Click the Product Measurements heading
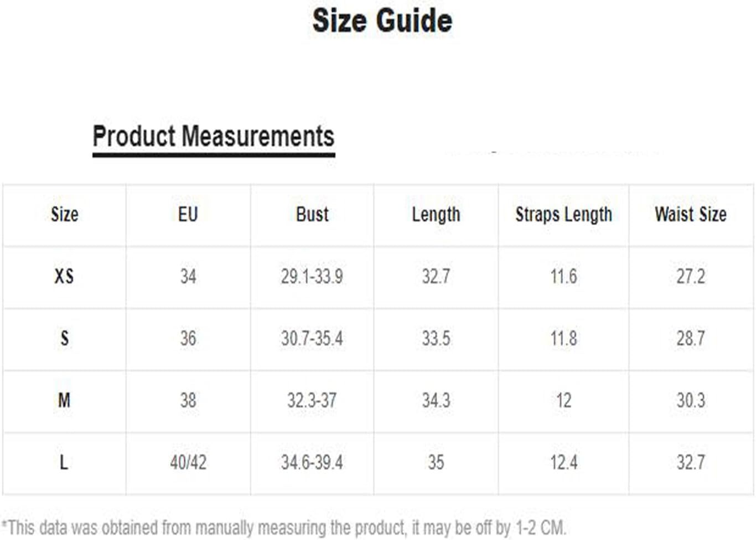Viewport: 756px width, 540px height. (213, 136)
